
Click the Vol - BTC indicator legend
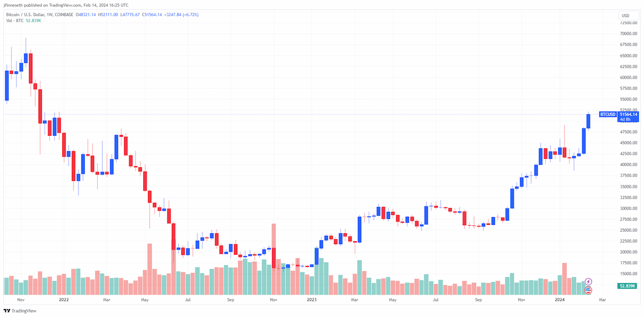pos(14,21)
